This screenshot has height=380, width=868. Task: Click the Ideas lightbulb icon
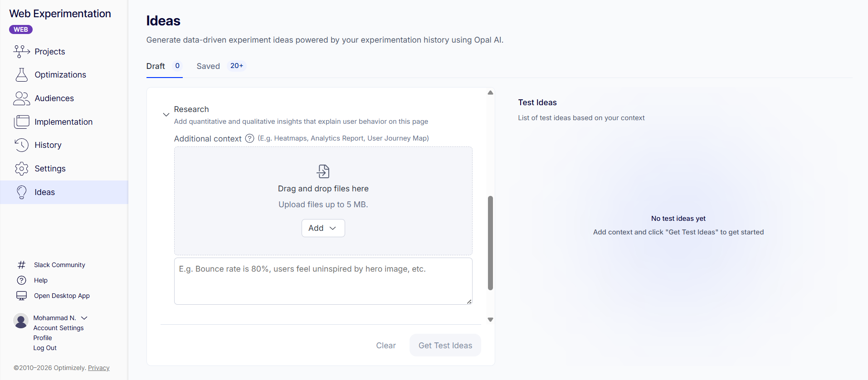(22, 192)
